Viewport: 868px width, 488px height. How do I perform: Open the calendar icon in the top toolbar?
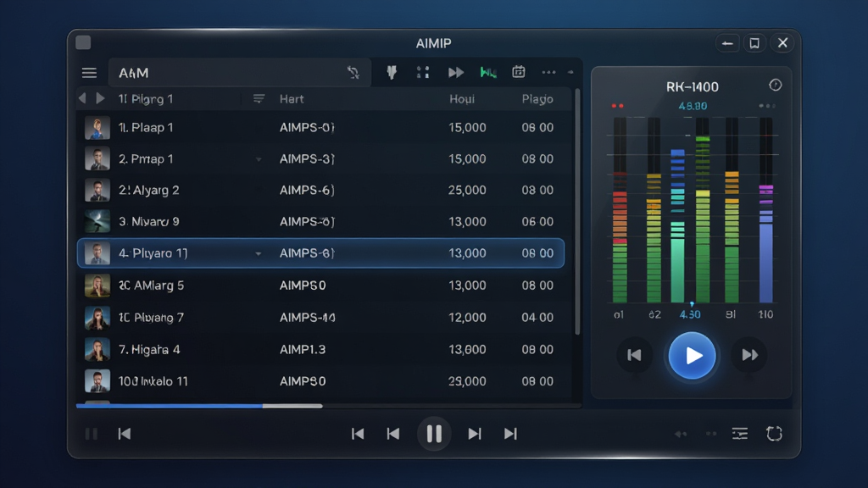coord(519,72)
